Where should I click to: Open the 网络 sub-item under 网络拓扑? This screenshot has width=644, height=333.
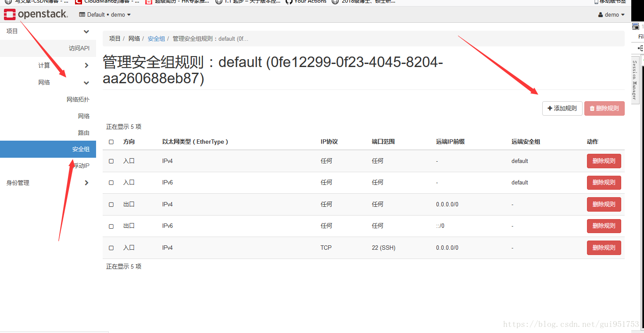click(84, 116)
